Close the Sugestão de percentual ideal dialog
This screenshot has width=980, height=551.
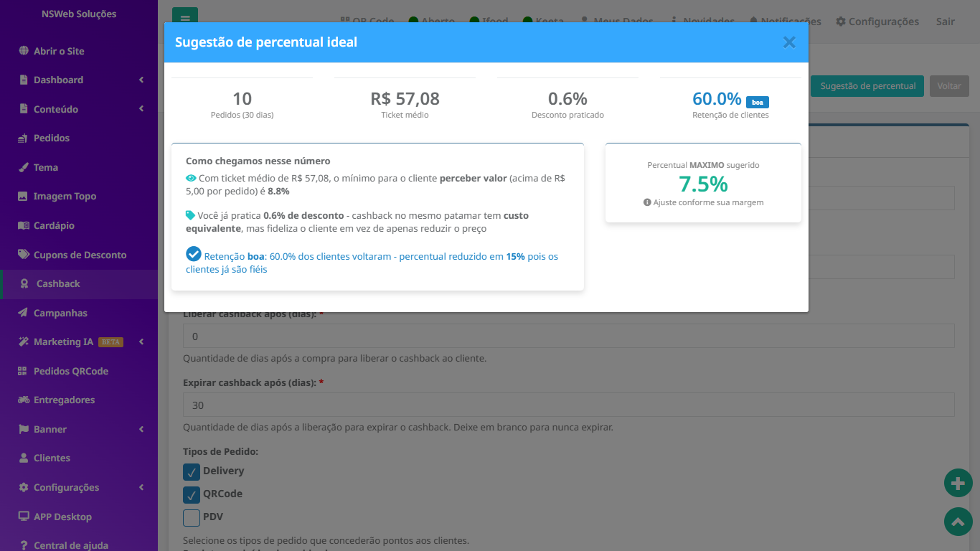point(789,42)
